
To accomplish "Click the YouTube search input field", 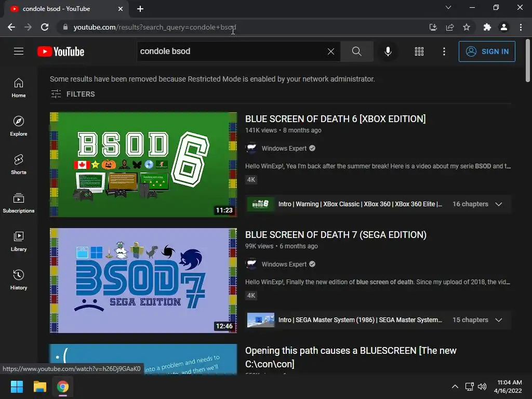I will pos(231,51).
